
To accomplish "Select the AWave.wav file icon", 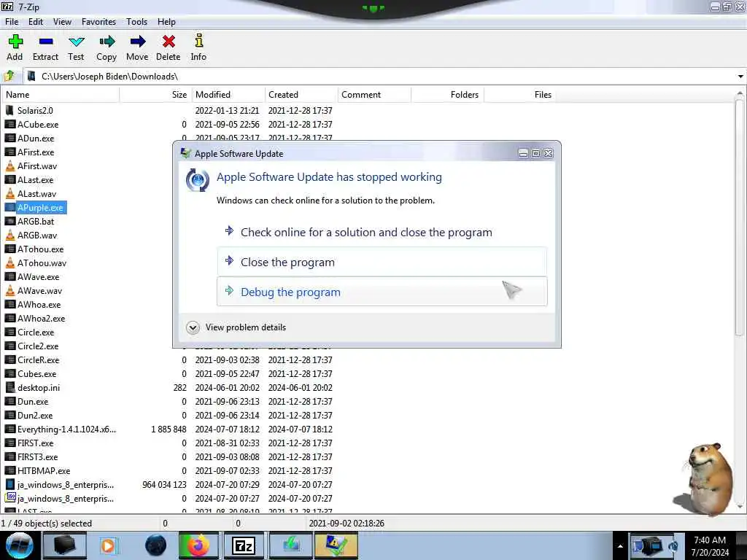I will click(x=10, y=290).
